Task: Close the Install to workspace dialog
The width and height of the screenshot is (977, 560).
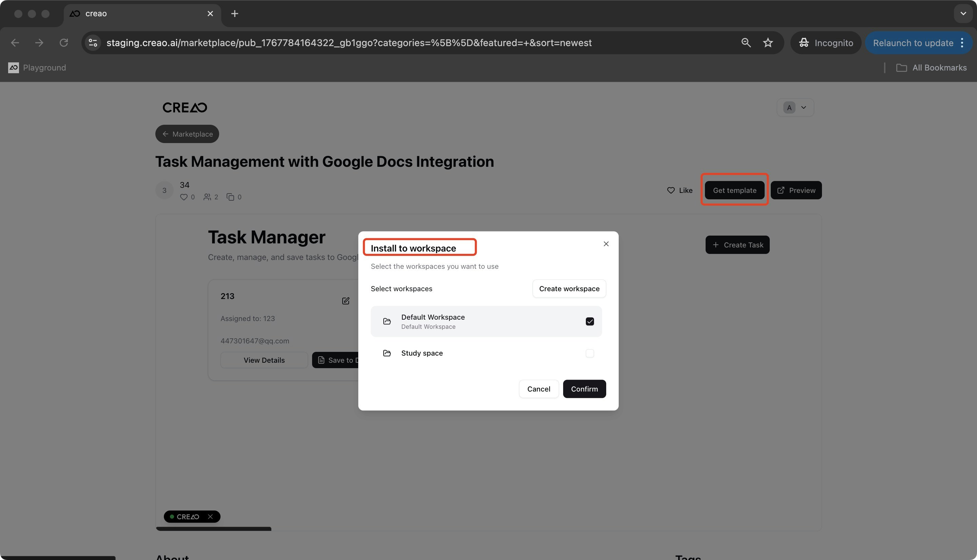Action: [606, 244]
